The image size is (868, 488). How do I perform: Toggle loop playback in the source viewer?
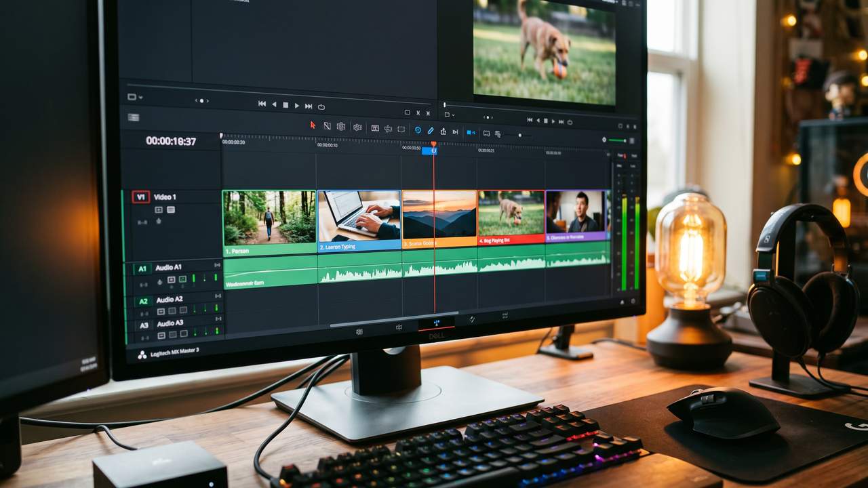(321, 106)
